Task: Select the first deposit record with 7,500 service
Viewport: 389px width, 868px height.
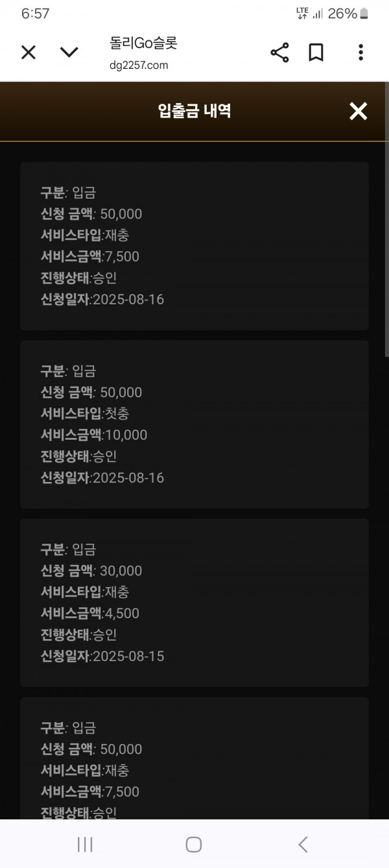Action: click(x=194, y=246)
